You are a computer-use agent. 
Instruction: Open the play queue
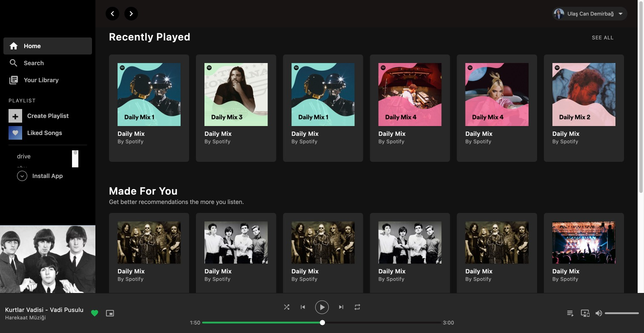click(x=570, y=313)
